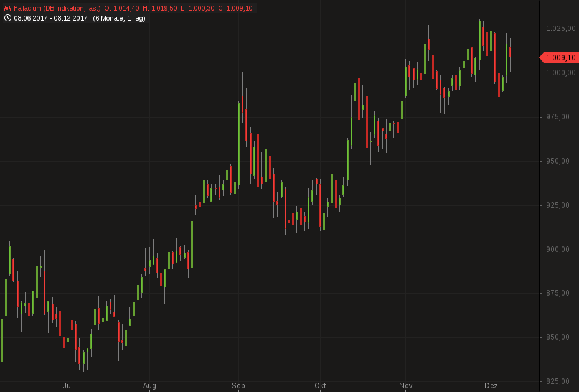Screen dimensions: 579x392
Task: Click the low value L: 1.000,30
Action: [197, 8]
